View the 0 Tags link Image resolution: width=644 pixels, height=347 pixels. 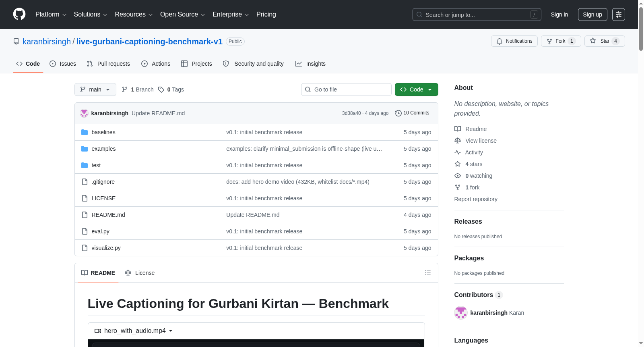(x=171, y=89)
